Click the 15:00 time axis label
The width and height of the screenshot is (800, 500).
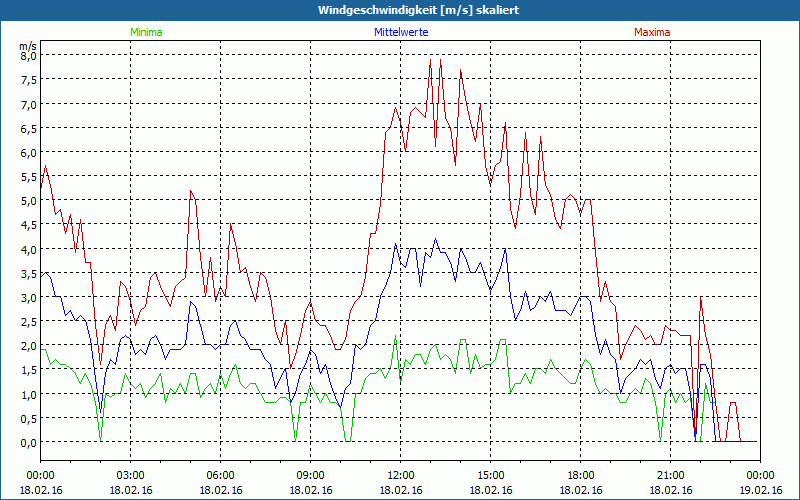[x=490, y=475]
